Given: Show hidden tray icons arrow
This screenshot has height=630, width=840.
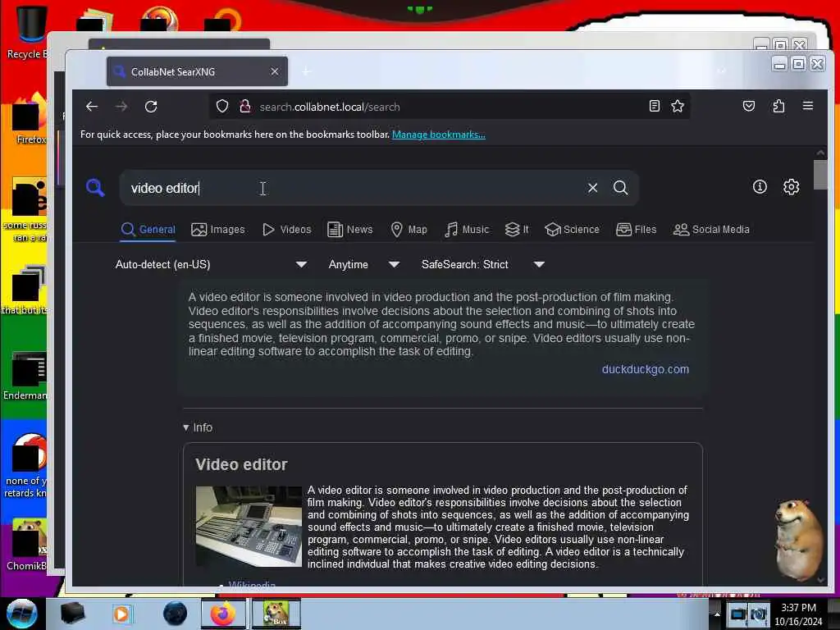Looking at the screenshot, I should (717, 614).
